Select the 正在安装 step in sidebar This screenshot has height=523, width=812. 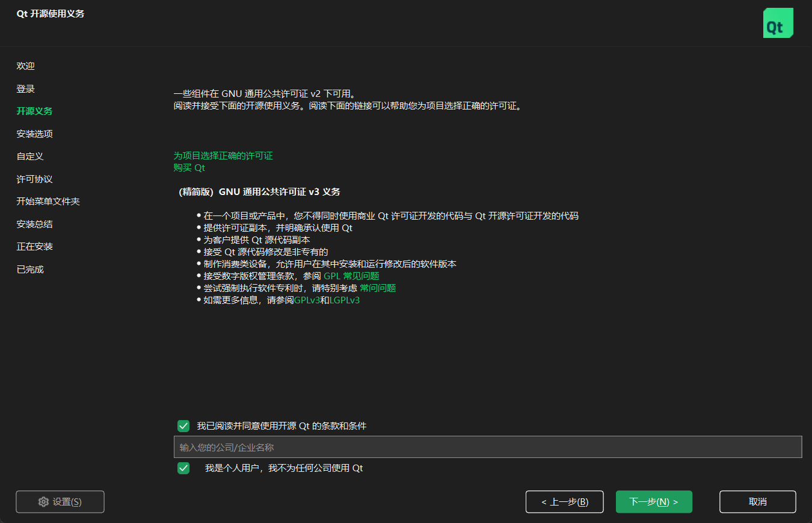pyautogui.click(x=34, y=247)
